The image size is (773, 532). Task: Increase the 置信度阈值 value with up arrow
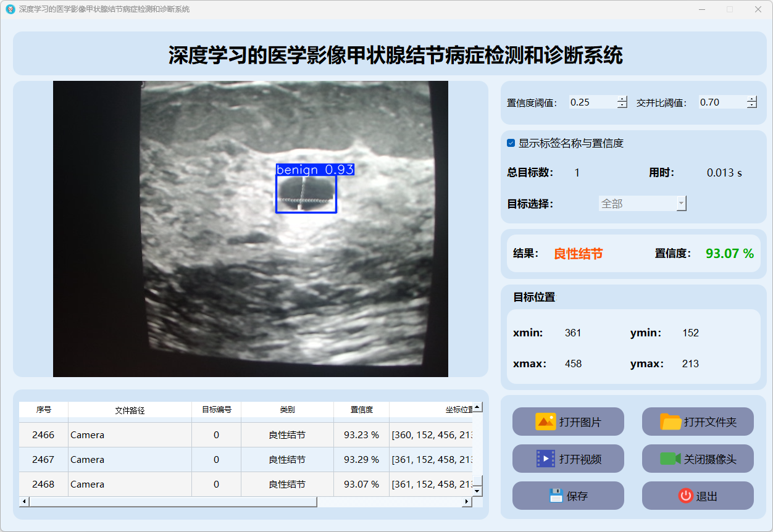tap(622, 99)
